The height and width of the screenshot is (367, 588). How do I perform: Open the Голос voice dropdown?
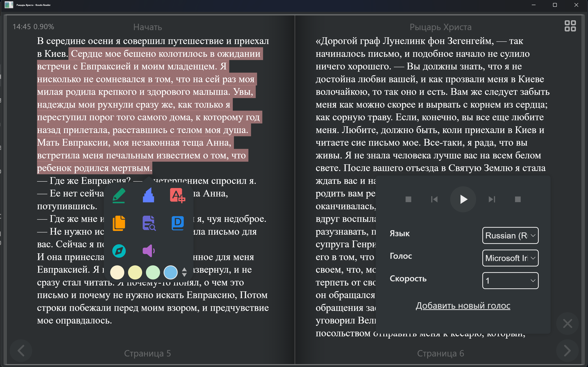click(510, 258)
